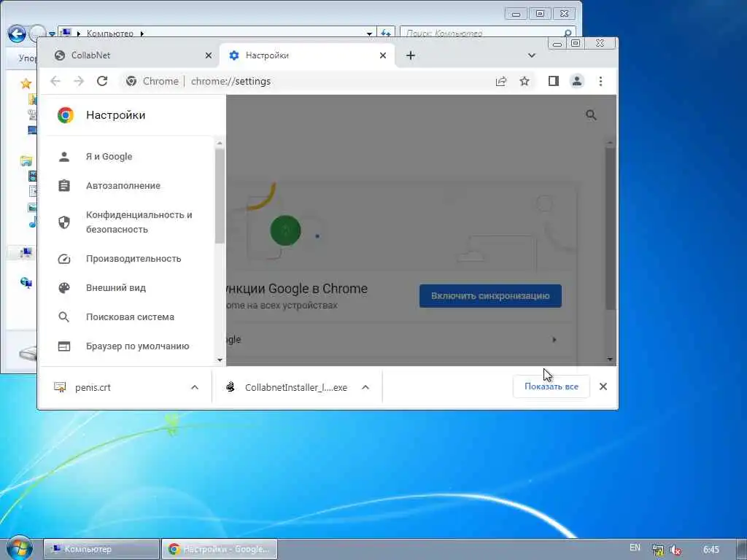The width and height of the screenshot is (747, 560).
Task: Open Explorer address bar dropdown arrow
Action: pyautogui.click(x=369, y=34)
